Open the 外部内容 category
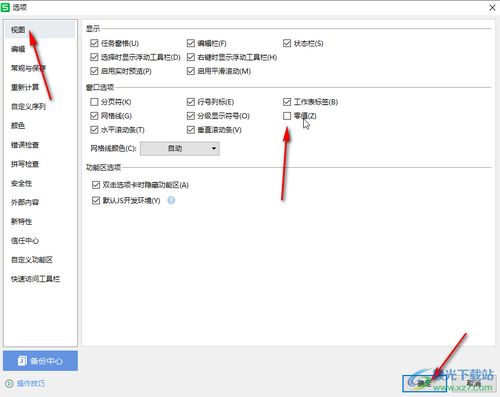500x397 pixels. pos(25,202)
